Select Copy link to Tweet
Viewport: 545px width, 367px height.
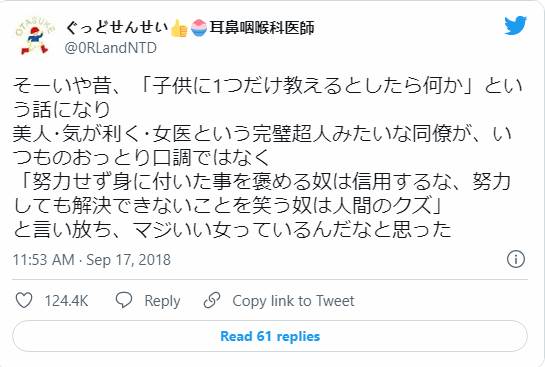coord(293,301)
